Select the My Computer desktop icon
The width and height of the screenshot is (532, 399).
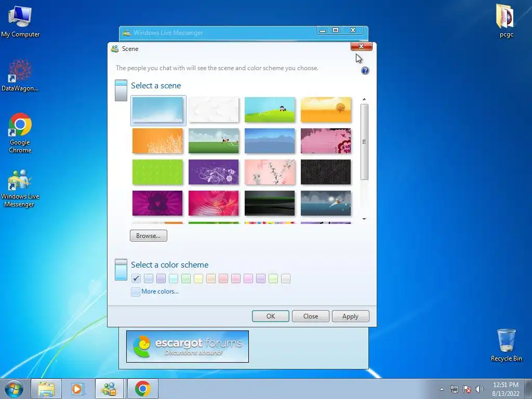pos(20,21)
